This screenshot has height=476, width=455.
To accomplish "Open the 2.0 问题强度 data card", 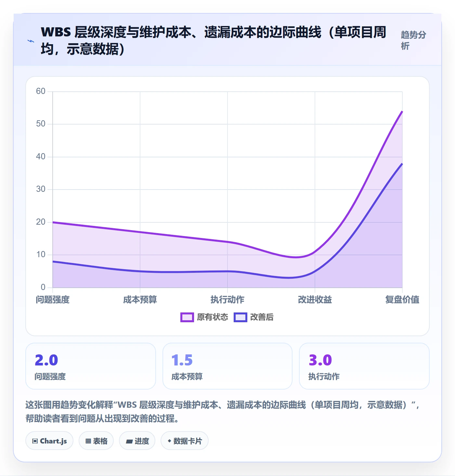I will pos(91,366).
